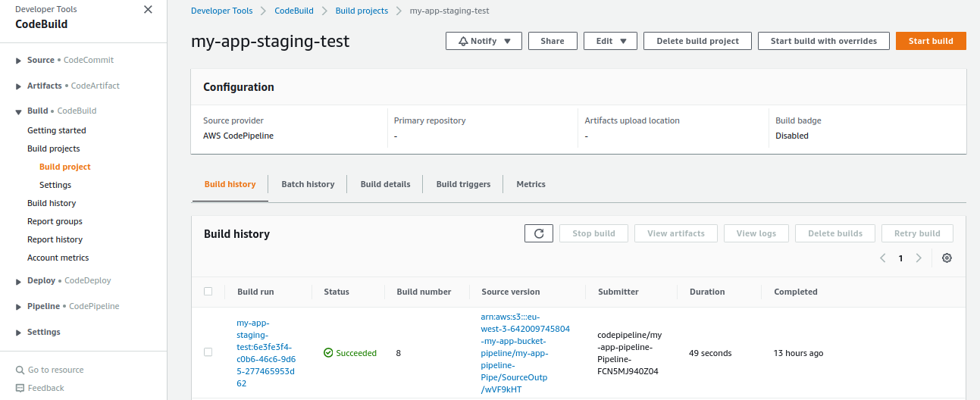Expand the Source CodeCommit section

[x=19, y=61]
